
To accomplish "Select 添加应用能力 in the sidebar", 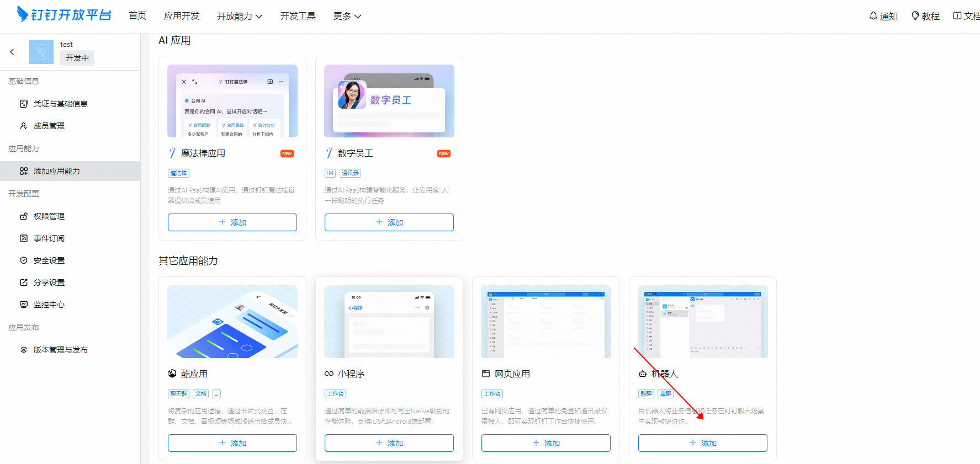I will click(70, 171).
